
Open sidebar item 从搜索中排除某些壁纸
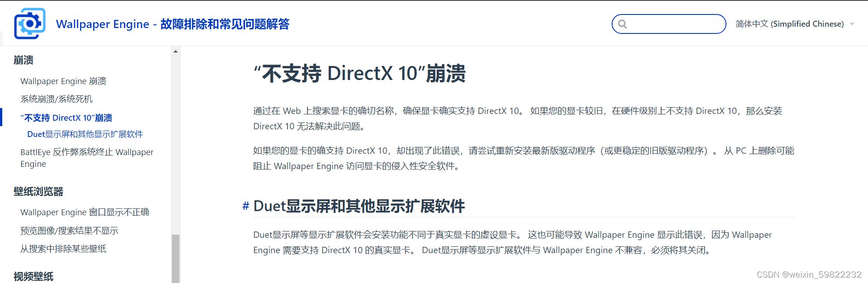pos(63,249)
